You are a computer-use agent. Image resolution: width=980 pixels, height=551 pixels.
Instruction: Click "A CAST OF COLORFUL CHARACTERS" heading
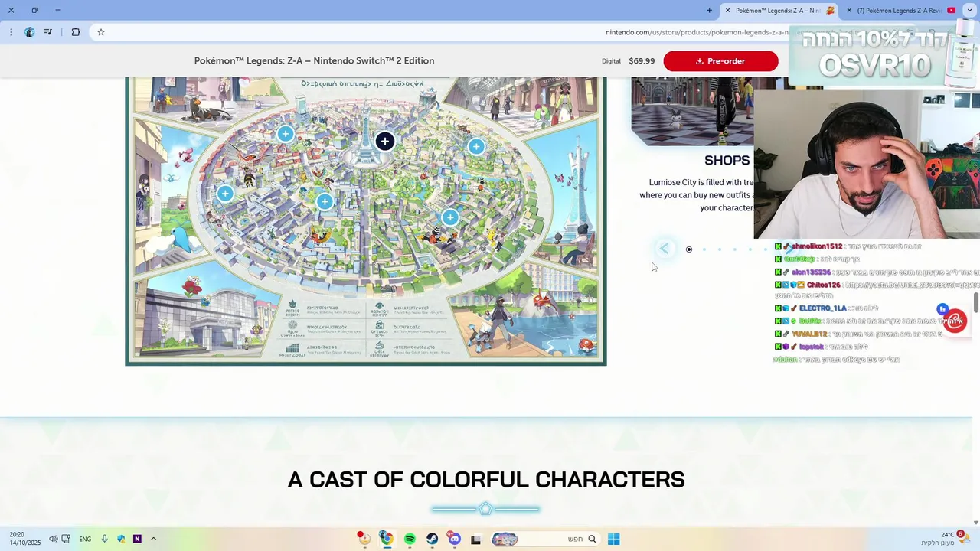[x=486, y=480]
